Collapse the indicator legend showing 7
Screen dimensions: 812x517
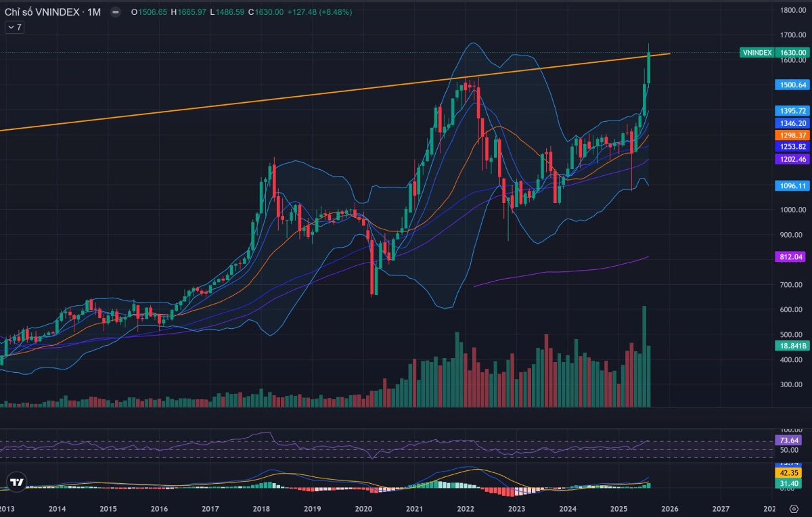click(x=14, y=27)
